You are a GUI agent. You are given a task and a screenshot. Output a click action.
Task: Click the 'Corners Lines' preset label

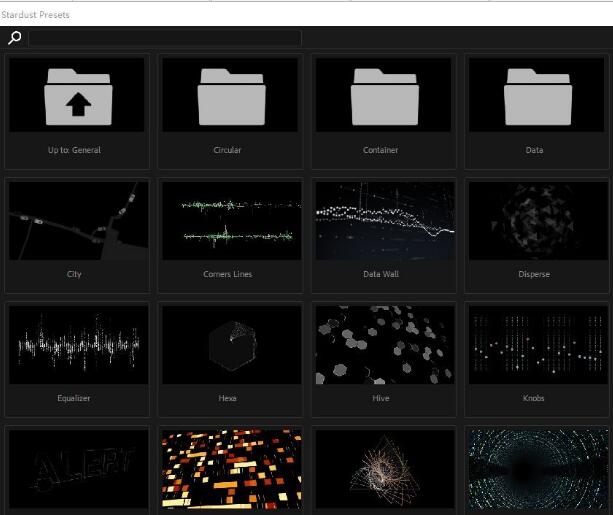point(228,274)
